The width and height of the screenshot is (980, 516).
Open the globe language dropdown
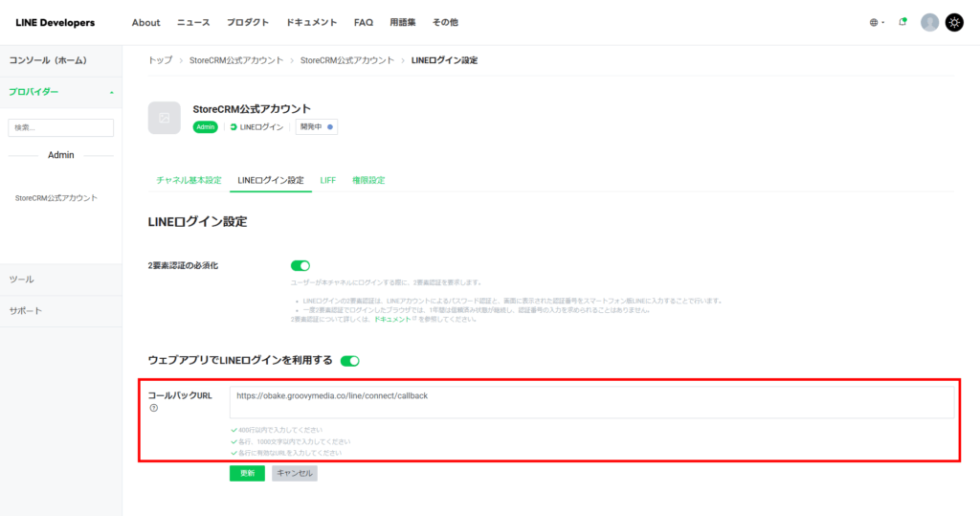877,22
